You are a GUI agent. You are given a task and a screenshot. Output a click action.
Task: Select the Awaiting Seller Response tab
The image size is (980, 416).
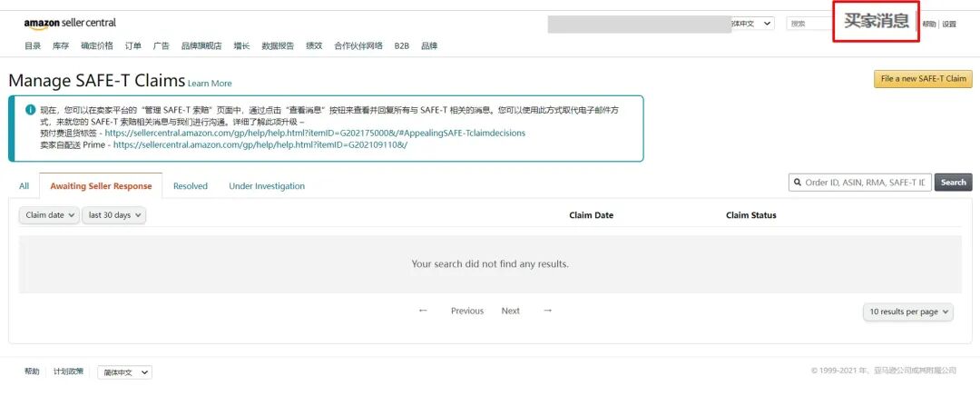[101, 186]
